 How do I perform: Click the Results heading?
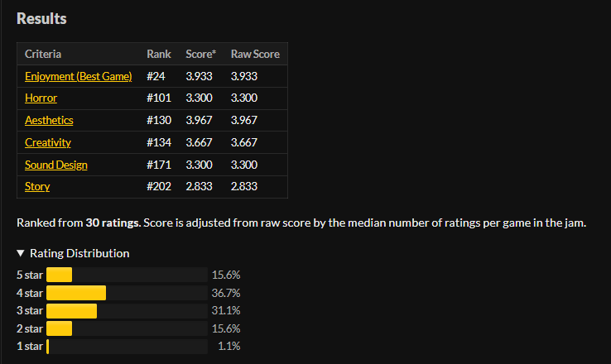pyautogui.click(x=41, y=17)
